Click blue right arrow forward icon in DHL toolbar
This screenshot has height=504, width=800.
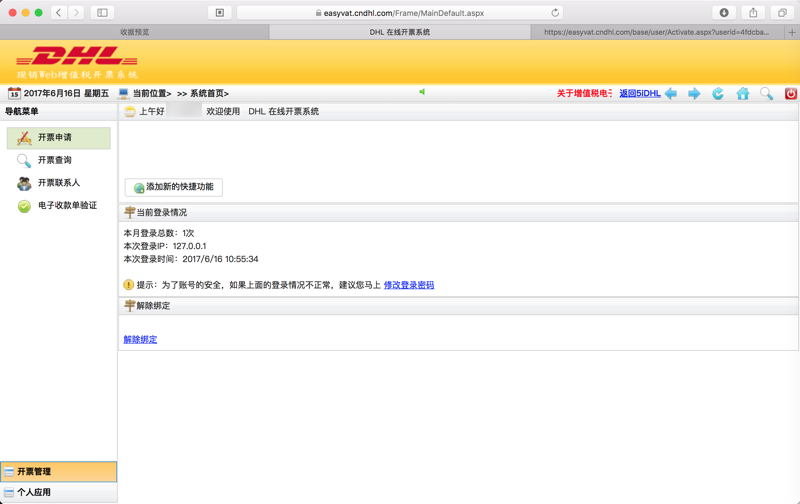(694, 93)
